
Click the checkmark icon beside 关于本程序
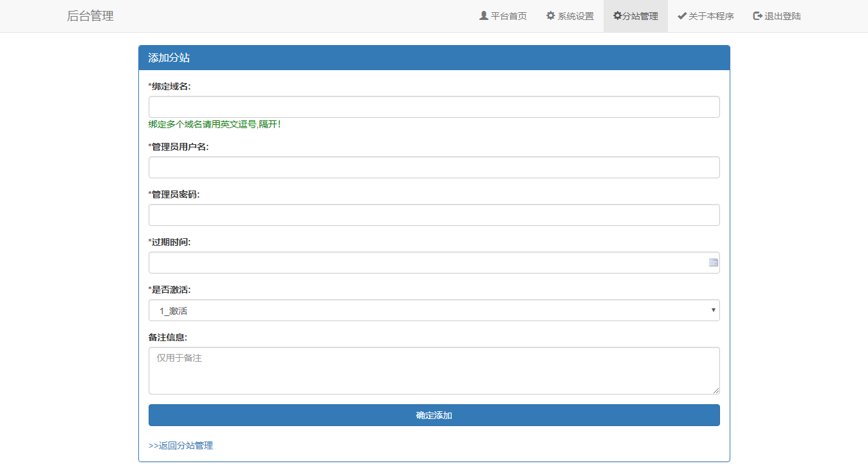coord(682,15)
